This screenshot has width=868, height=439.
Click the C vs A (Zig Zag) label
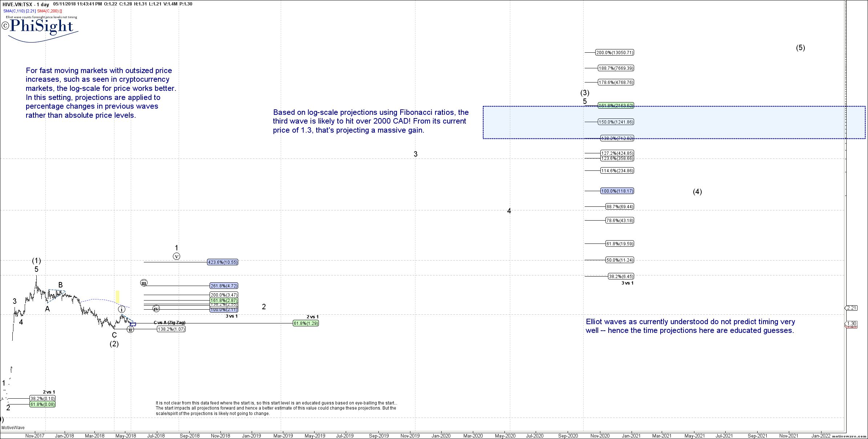click(x=170, y=323)
